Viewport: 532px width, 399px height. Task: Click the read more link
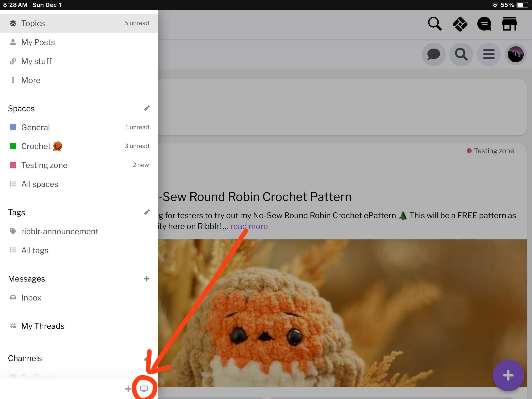(x=249, y=226)
